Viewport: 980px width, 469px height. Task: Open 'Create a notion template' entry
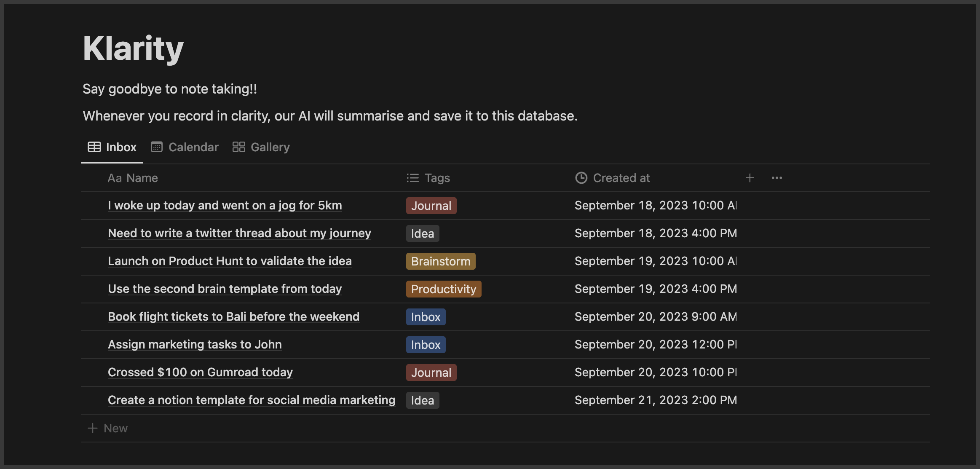[x=252, y=400]
